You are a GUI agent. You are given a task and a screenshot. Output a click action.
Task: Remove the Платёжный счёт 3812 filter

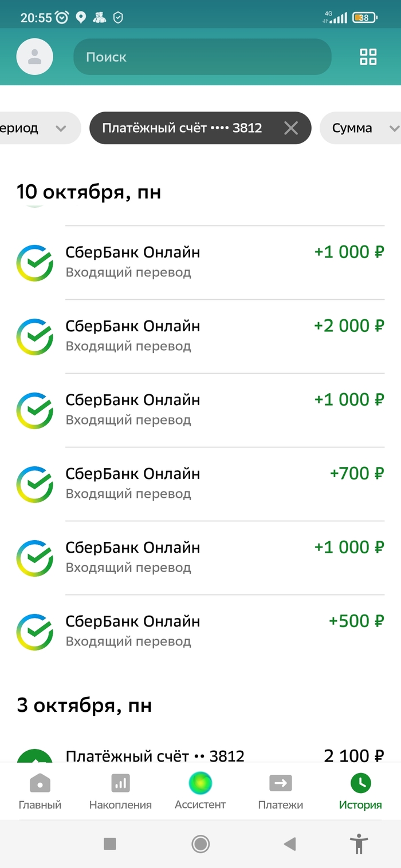(291, 128)
